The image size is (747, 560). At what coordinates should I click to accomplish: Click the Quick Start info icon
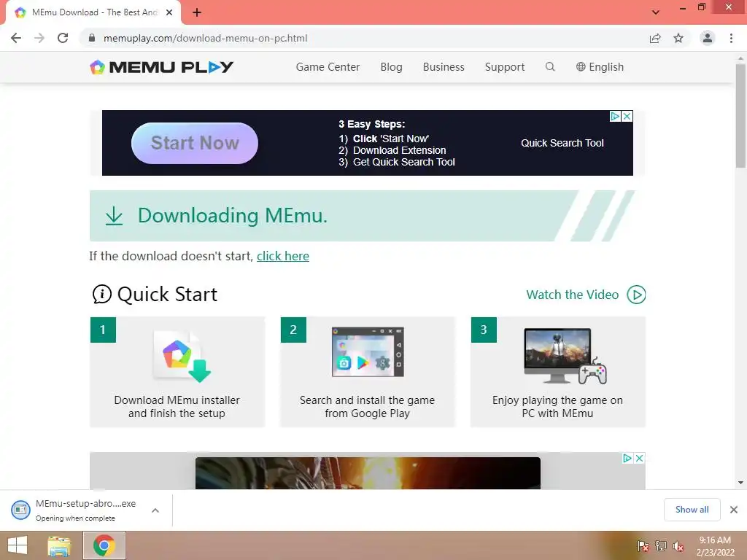102,295
